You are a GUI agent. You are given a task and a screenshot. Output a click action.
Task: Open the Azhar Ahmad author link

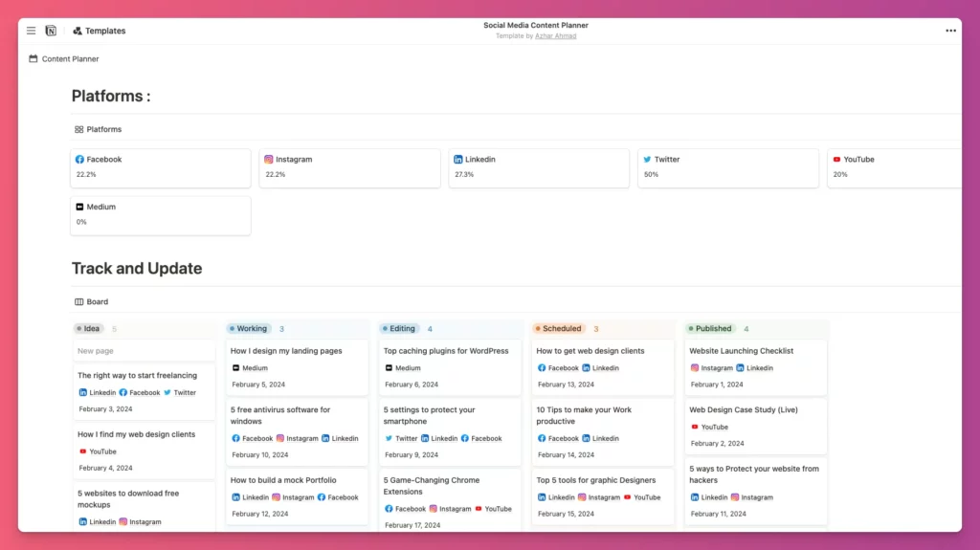(x=555, y=36)
